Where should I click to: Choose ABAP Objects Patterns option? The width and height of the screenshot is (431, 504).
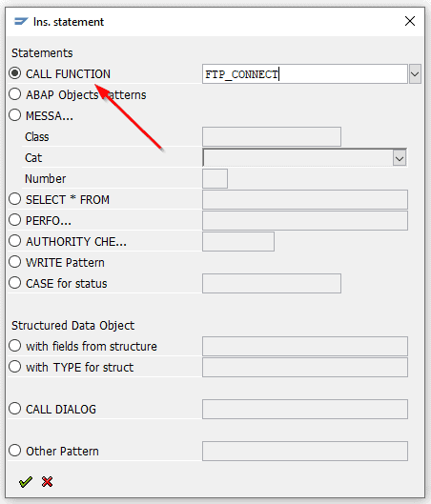click(x=15, y=94)
